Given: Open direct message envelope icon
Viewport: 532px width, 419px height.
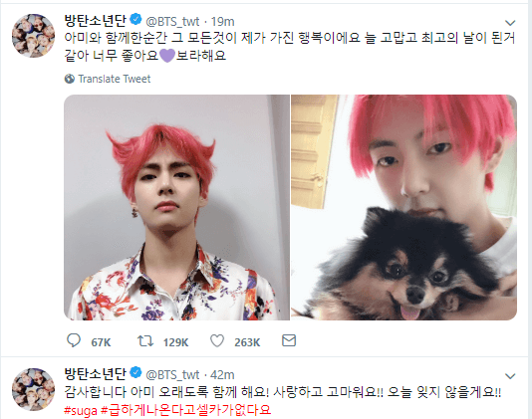Looking at the screenshot, I should coord(289,340).
